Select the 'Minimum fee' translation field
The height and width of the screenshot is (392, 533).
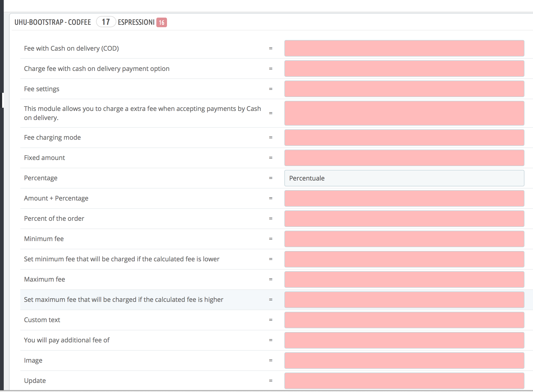point(404,239)
